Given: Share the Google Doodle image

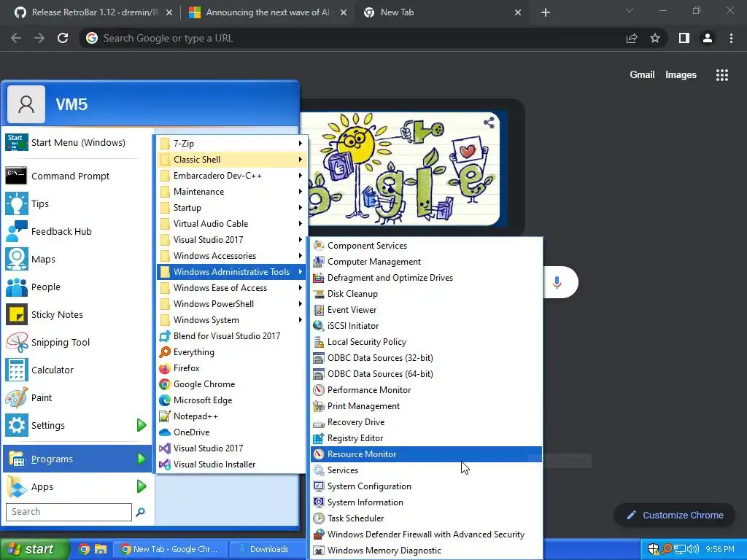Looking at the screenshot, I should click(x=489, y=122).
